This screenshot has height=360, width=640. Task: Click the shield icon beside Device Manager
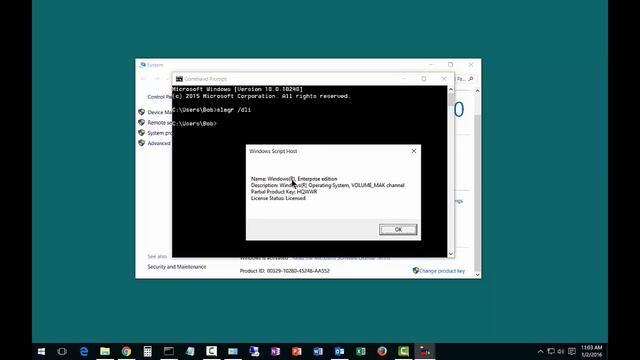tap(142, 112)
